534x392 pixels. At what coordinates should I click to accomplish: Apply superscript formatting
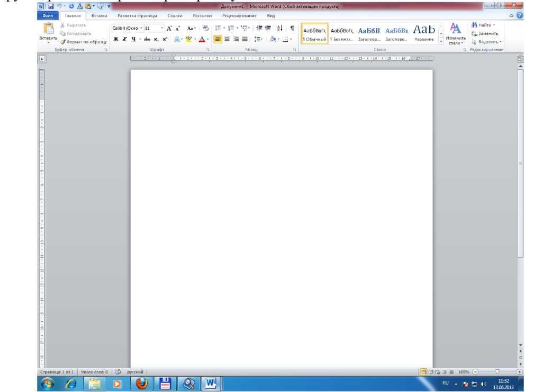[165, 39]
